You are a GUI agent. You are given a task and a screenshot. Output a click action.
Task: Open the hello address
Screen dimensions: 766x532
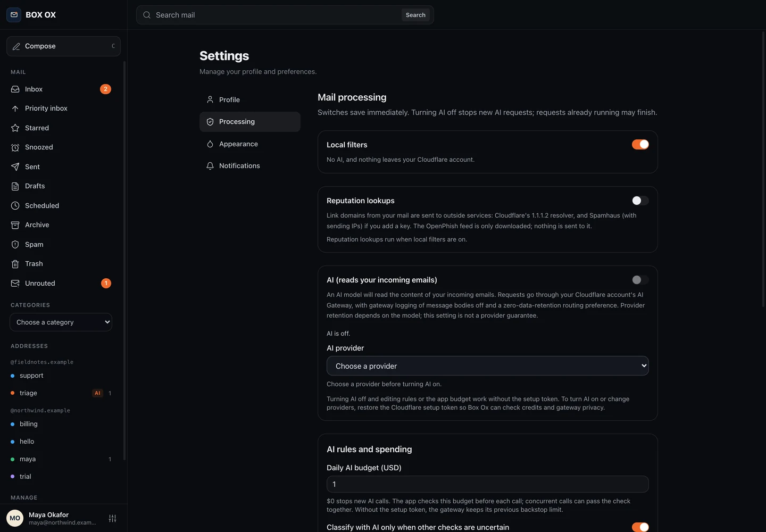(61, 442)
